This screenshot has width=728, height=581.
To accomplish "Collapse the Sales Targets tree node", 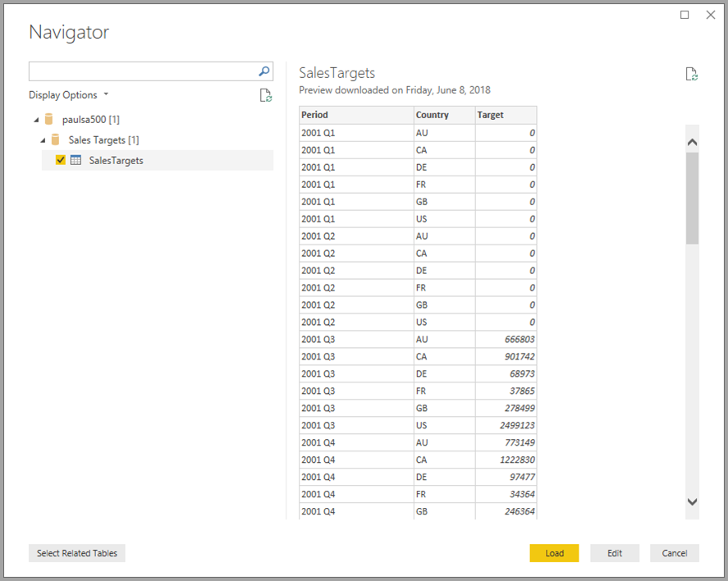I will 42,140.
